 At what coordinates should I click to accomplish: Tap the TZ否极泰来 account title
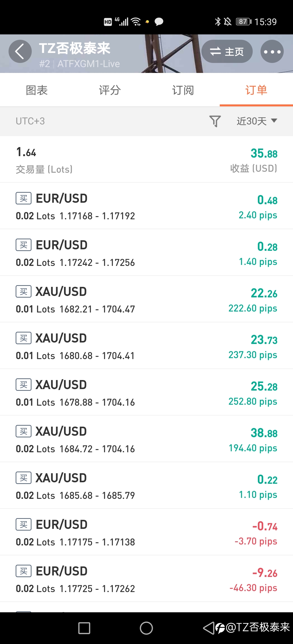coord(74,48)
